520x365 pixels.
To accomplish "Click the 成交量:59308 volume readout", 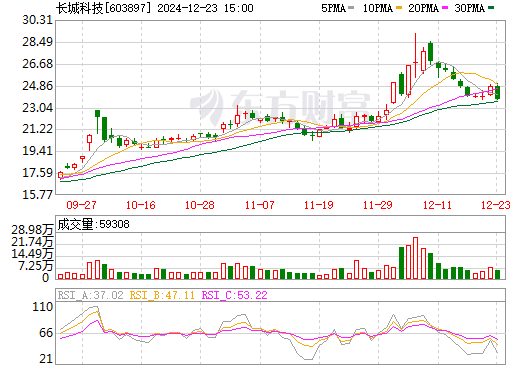I will tap(93, 224).
